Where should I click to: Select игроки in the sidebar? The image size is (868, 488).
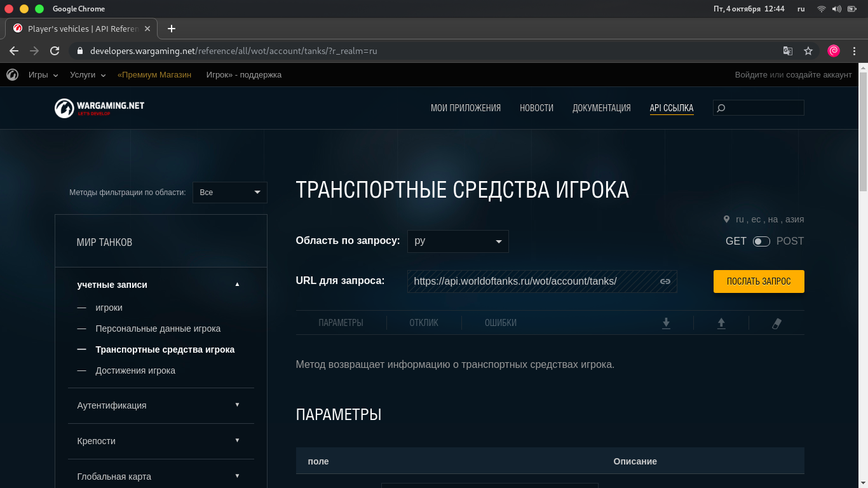[x=109, y=308]
